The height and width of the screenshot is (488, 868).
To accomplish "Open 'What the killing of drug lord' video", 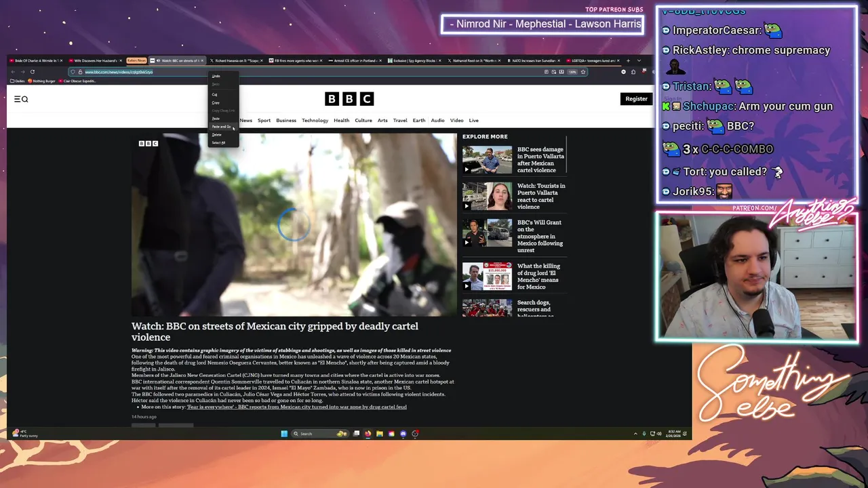I will [x=487, y=277].
